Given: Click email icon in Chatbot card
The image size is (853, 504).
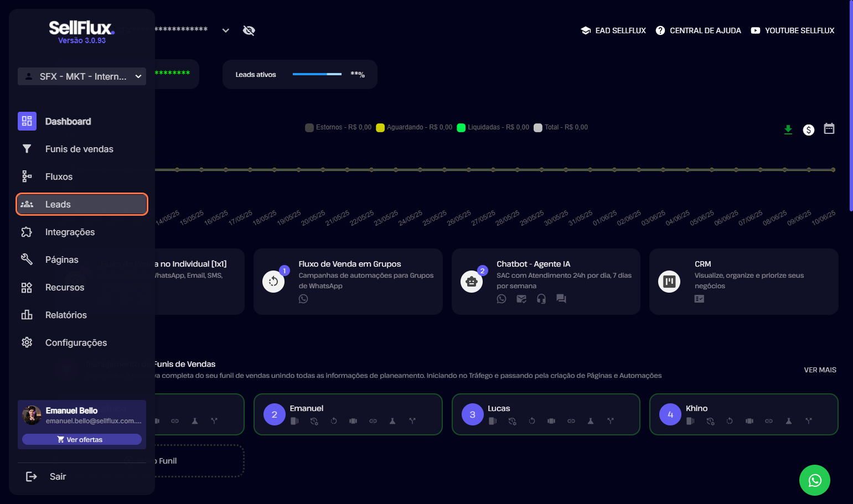Looking at the screenshot, I should pyautogui.click(x=521, y=299).
